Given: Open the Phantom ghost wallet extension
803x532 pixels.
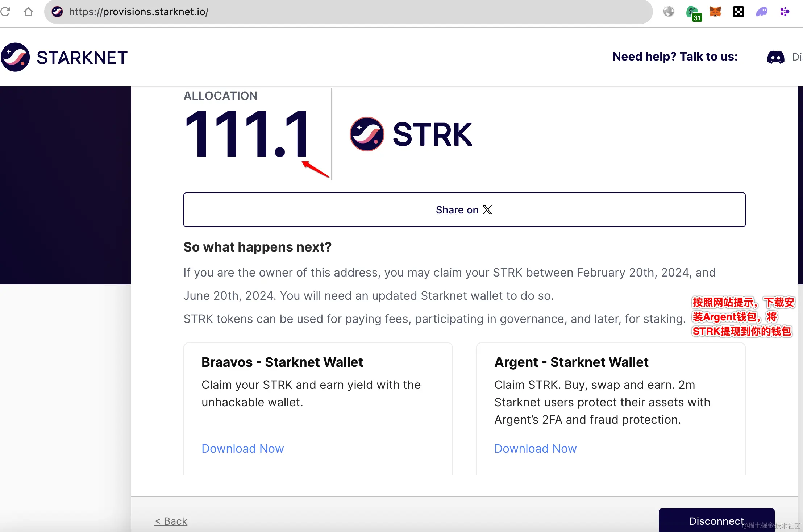Looking at the screenshot, I should coord(761,12).
